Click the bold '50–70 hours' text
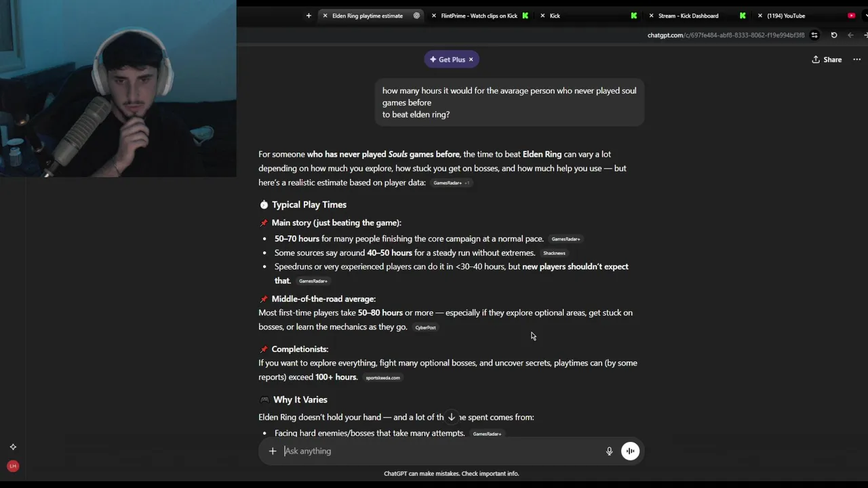The image size is (868, 488). 296,239
